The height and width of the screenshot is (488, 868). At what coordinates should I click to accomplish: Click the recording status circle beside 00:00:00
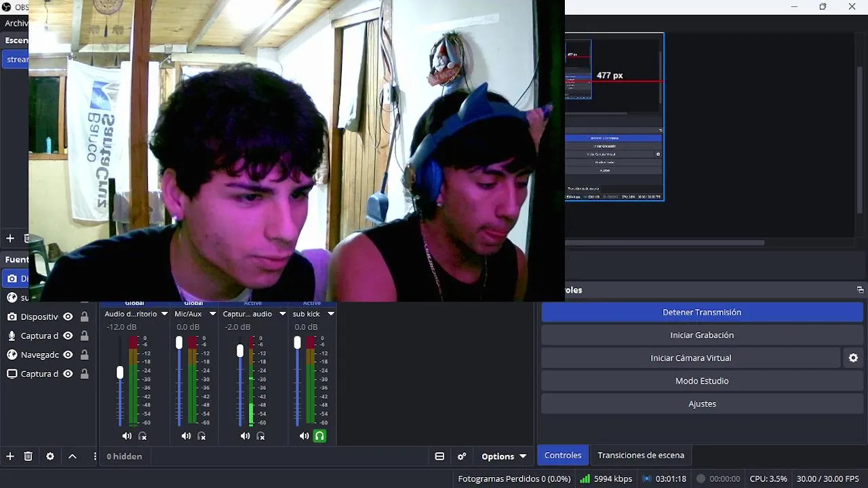click(701, 479)
